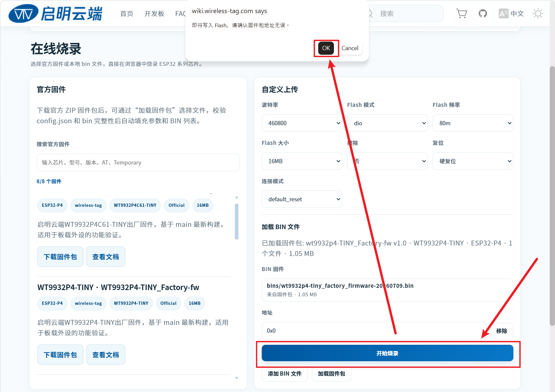Image resolution: width=555 pixels, height=392 pixels.
Task: Open the Flash 大小 dropdown showing 16MB
Action: [x=302, y=161]
